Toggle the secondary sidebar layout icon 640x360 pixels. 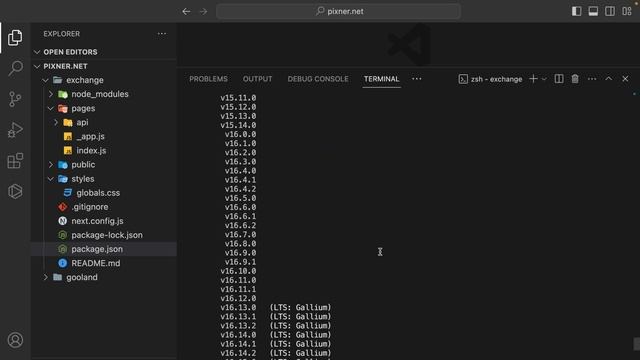click(x=610, y=11)
